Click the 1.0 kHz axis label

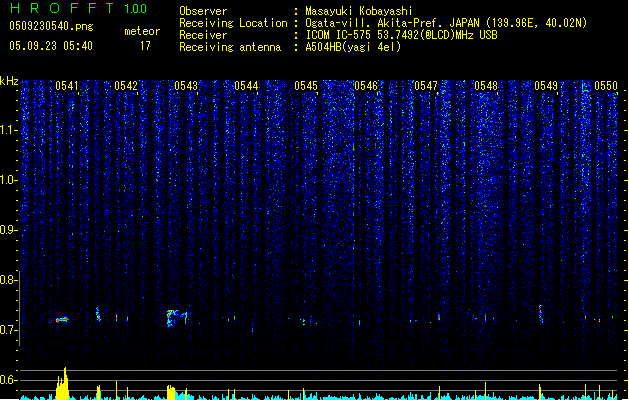8,180
